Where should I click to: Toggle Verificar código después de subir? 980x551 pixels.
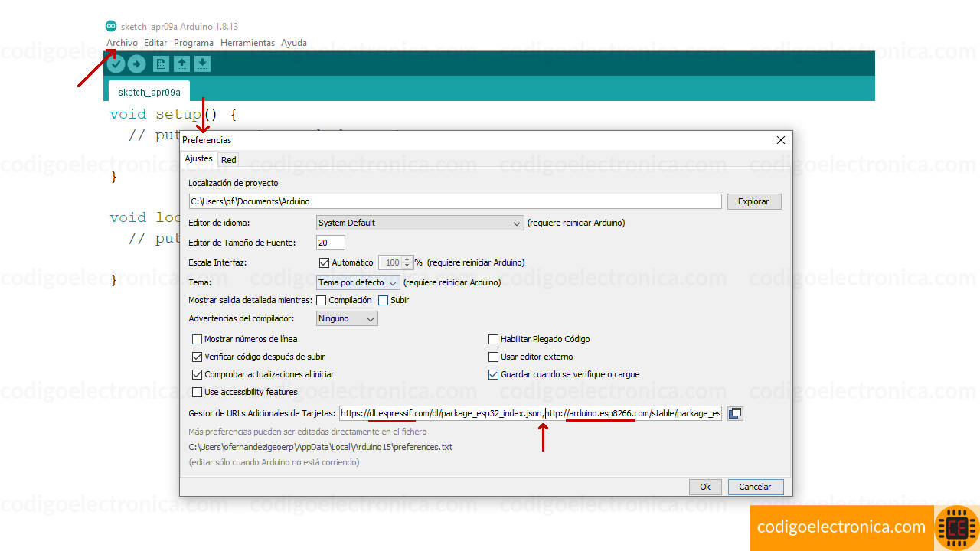[x=198, y=357]
